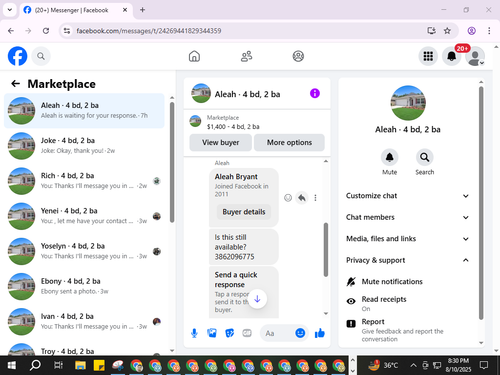The width and height of the screenshot is (500, 375).
Task: Click the details panel scrollbar
Action: click(481, 203)
